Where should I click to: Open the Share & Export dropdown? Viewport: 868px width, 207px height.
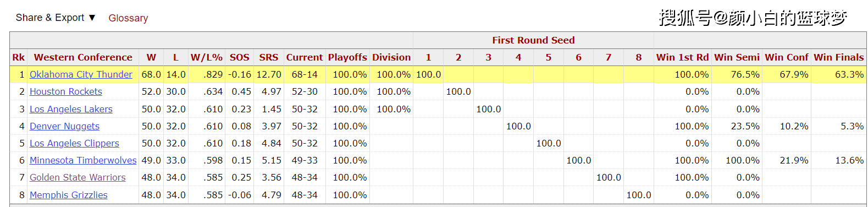56,18
